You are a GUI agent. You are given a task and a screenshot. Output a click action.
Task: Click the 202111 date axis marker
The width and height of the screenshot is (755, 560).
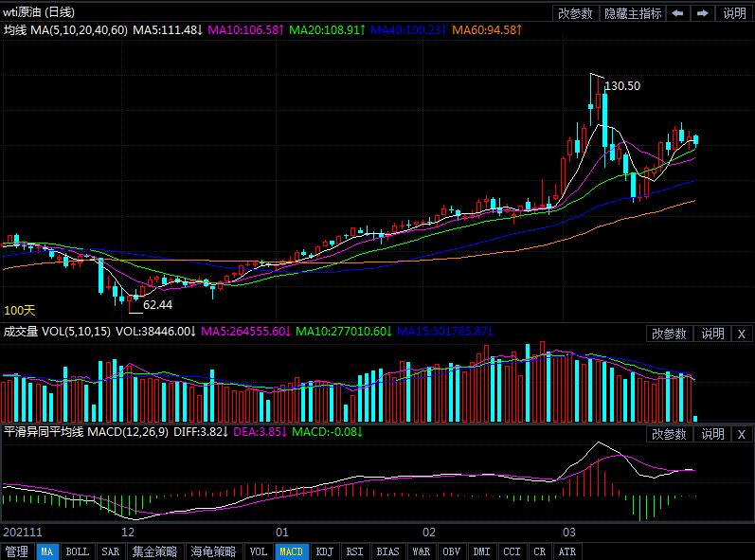point(22,533)
